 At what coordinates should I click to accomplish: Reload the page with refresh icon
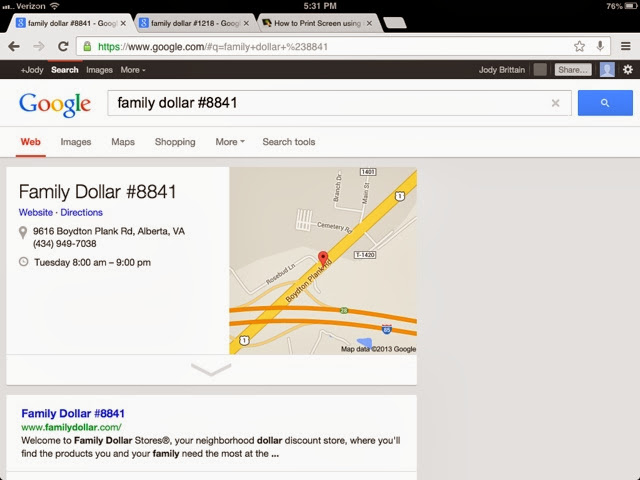tap(63, 46)
